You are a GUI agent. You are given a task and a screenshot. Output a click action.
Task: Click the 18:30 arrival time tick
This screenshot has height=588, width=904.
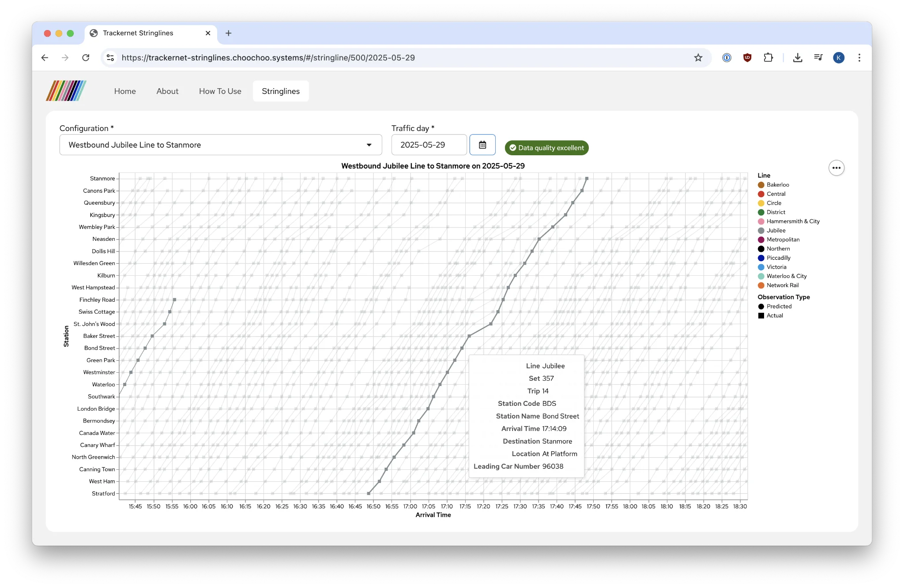point(740,506)
